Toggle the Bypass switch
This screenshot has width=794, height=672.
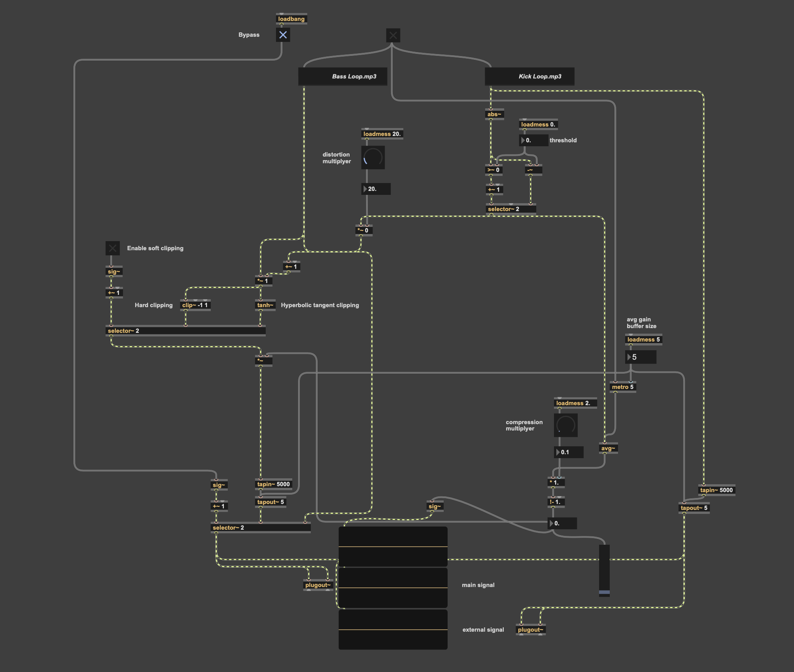pos(283,35)
